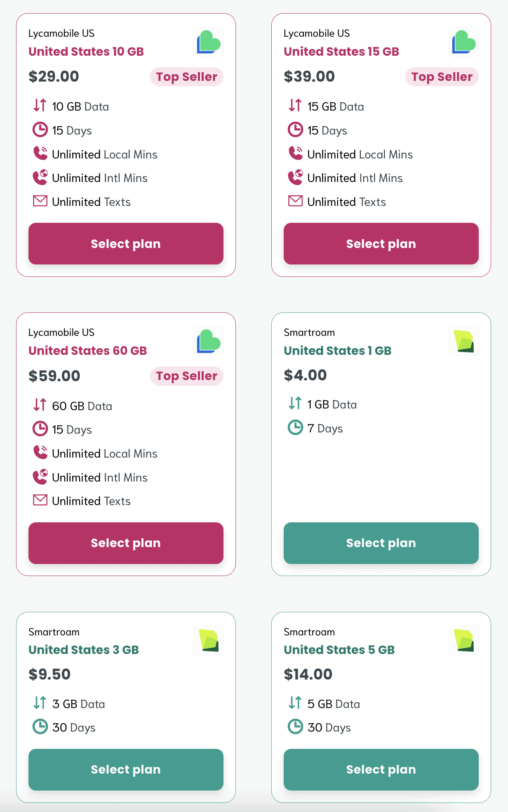508x812 pixels.
Task: Open the United States 1 GB plan title
Action: click(x=337, y=350)
